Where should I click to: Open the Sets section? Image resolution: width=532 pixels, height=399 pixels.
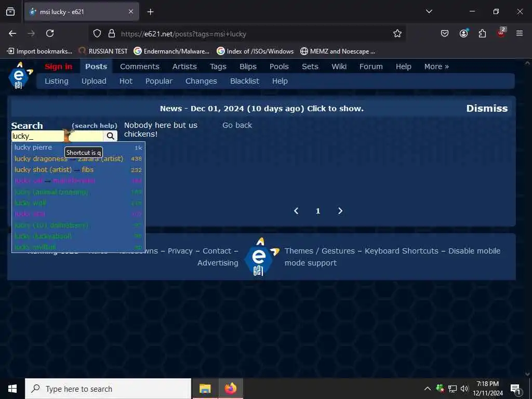[310, 66]
